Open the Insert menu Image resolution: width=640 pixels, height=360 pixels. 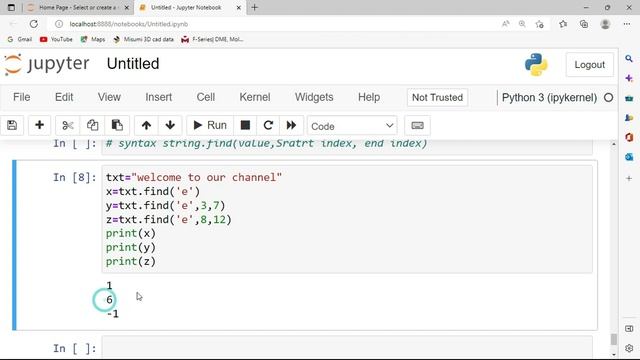[158, 97]
